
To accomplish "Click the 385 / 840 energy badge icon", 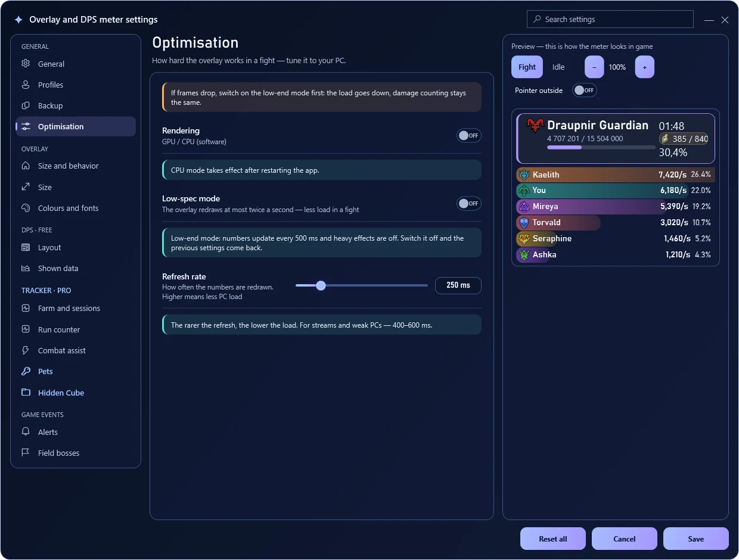I will [665, 139].
